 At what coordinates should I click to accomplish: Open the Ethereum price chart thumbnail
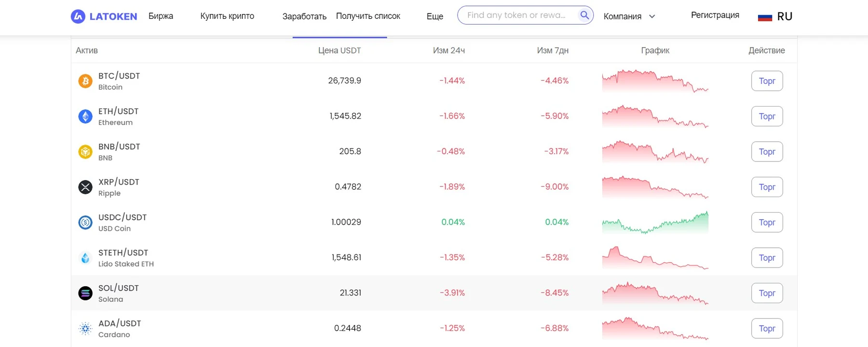(655, 116)
